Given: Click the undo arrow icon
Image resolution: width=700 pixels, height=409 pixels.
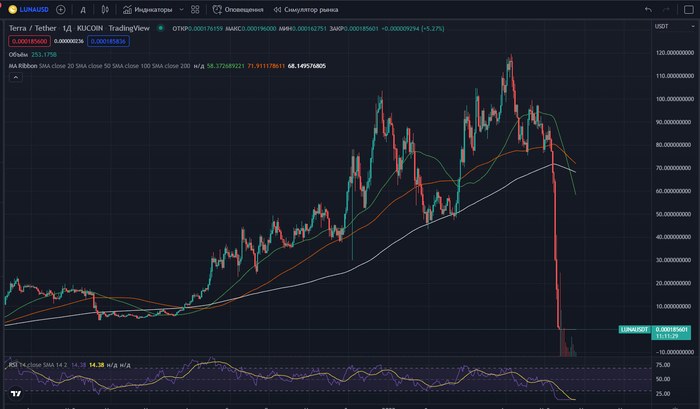Looking at the screenshot, I should point(649,9).
